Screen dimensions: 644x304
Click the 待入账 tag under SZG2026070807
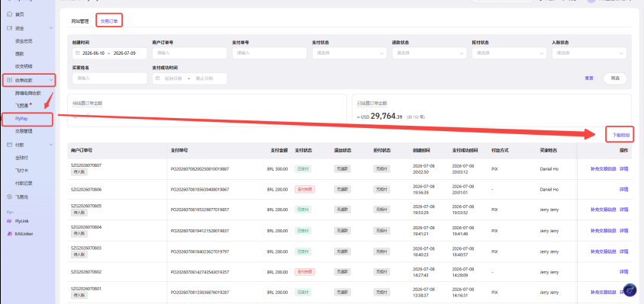[79, 172]
